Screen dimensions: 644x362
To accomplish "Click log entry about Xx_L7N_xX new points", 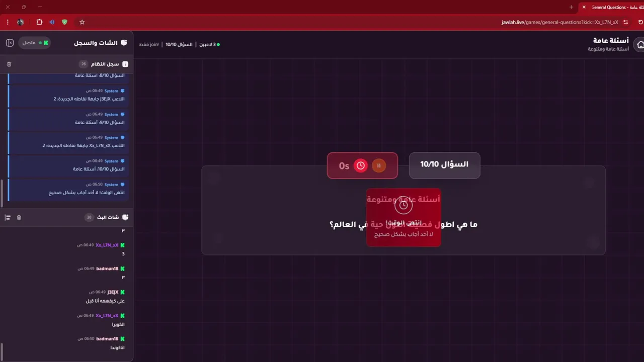I will tap(69, 142).
